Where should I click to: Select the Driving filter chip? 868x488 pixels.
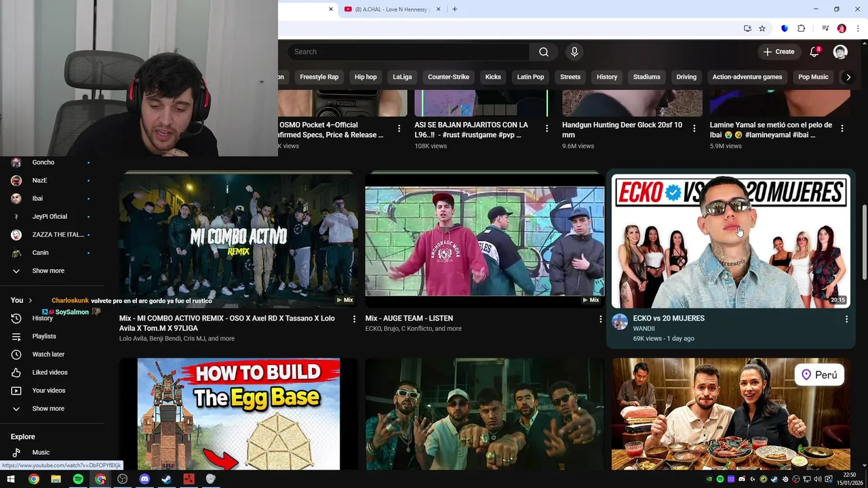pyautogui.click(x=686, y=77)
